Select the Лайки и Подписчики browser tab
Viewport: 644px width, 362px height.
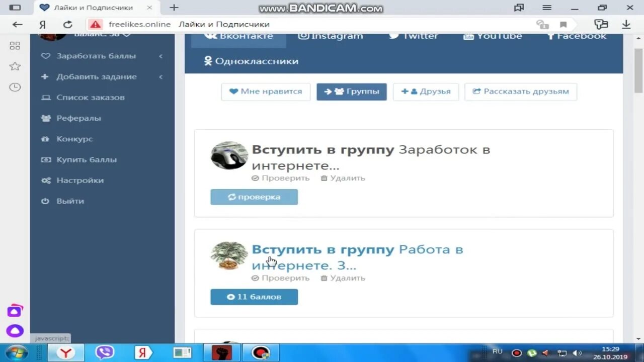tap(96, 8)
